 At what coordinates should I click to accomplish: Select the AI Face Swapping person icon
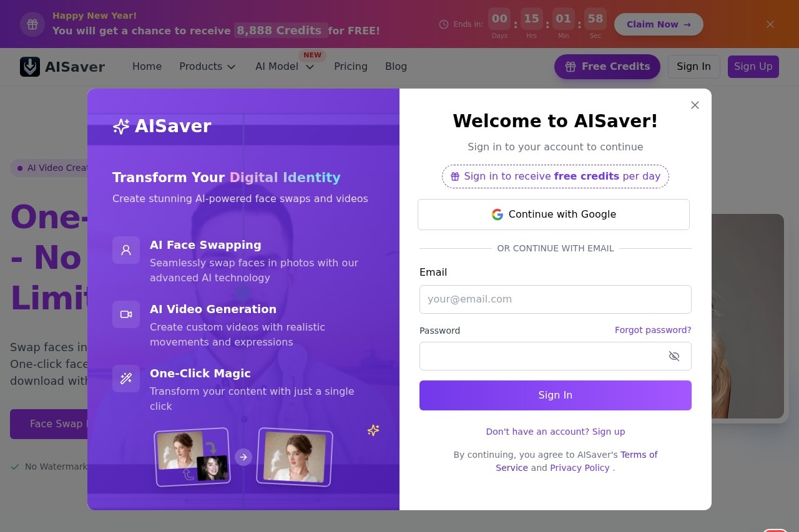(126, 250)
